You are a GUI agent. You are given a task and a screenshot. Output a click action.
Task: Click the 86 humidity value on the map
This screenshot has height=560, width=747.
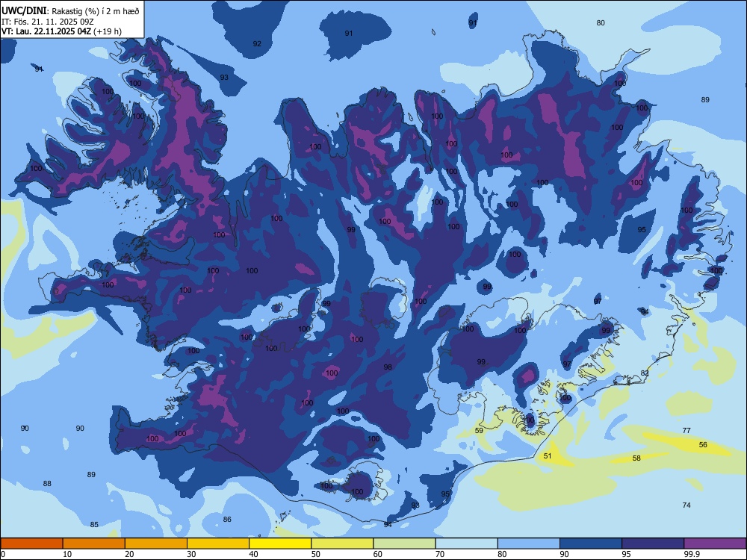pos(227,520)
